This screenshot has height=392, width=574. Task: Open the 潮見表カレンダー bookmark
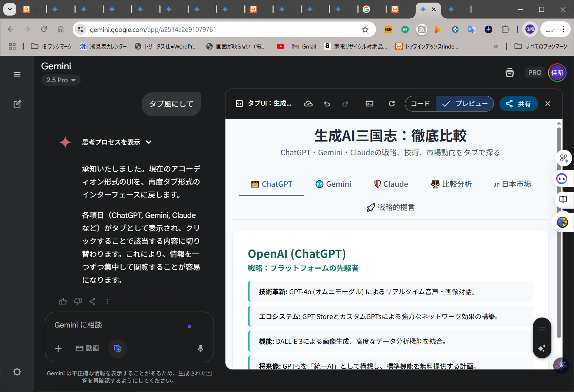tap(103, 46)
